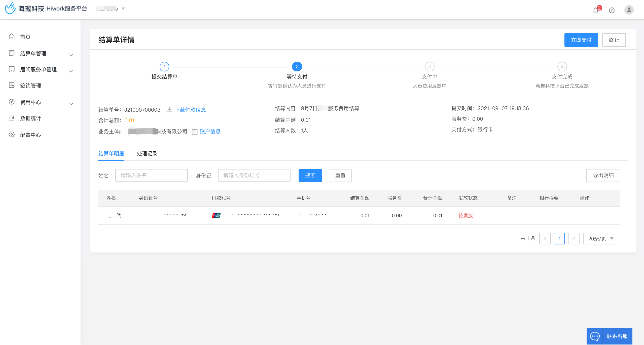Open the user avatar menu
Screen dimensions: 644x345
pos(629,10)
